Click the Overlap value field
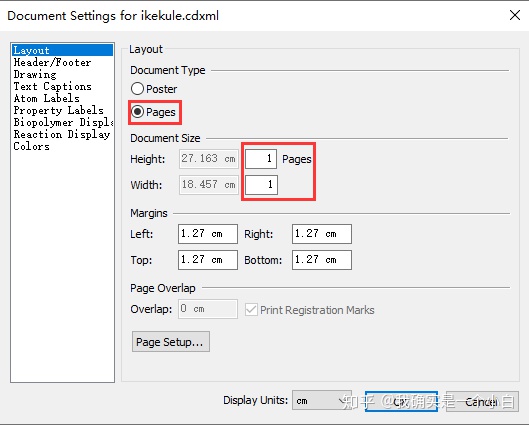Screen dimensions: 529x425 point(208,309)
